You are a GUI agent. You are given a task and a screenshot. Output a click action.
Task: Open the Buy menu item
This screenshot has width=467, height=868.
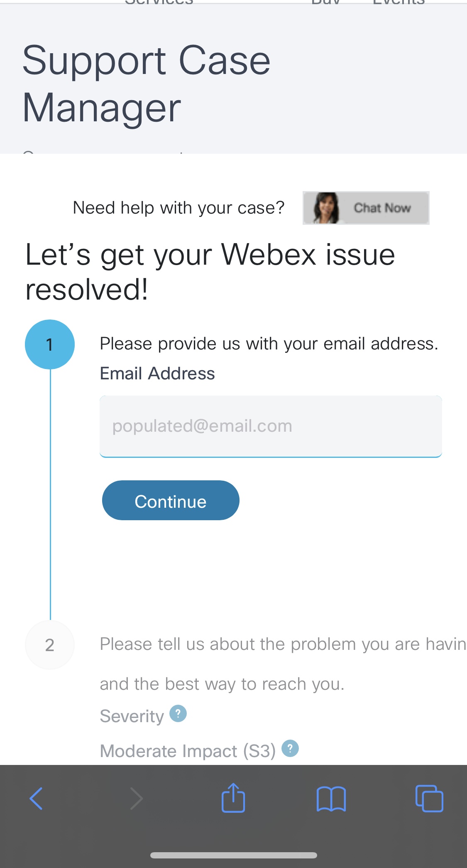[x=325, y=2]
